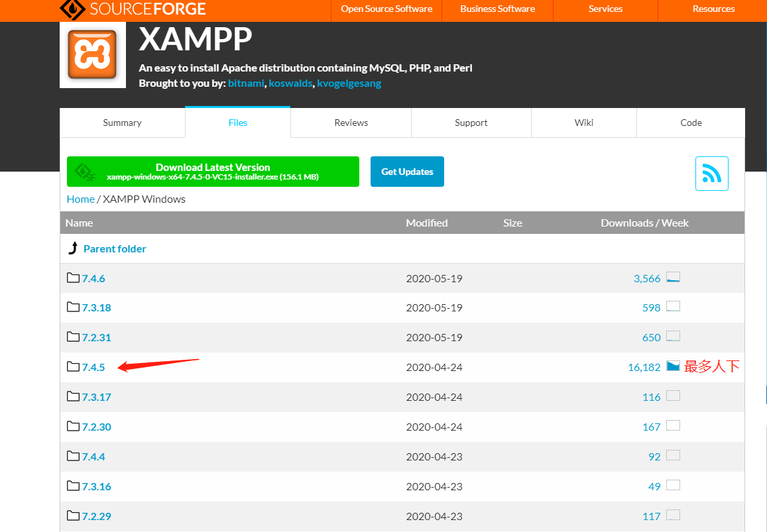Screen dimensions: 767x532
Task: Click the folder icon beside 7.3.16
Action: coord(73,486)
